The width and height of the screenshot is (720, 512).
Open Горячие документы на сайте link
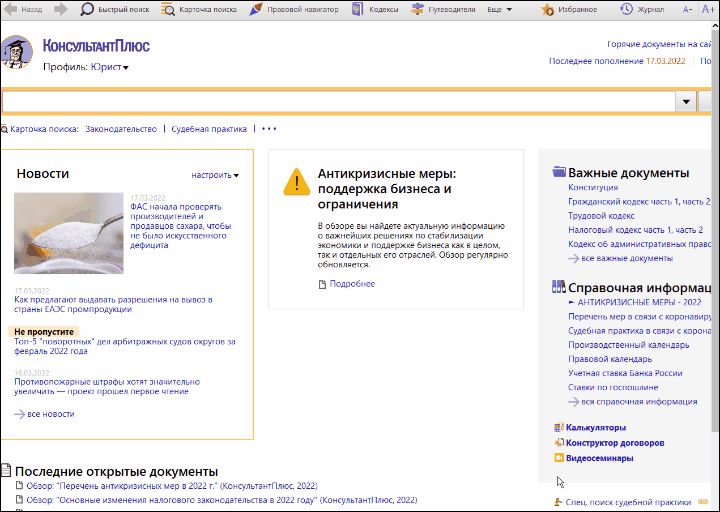[x=659, y=44]
